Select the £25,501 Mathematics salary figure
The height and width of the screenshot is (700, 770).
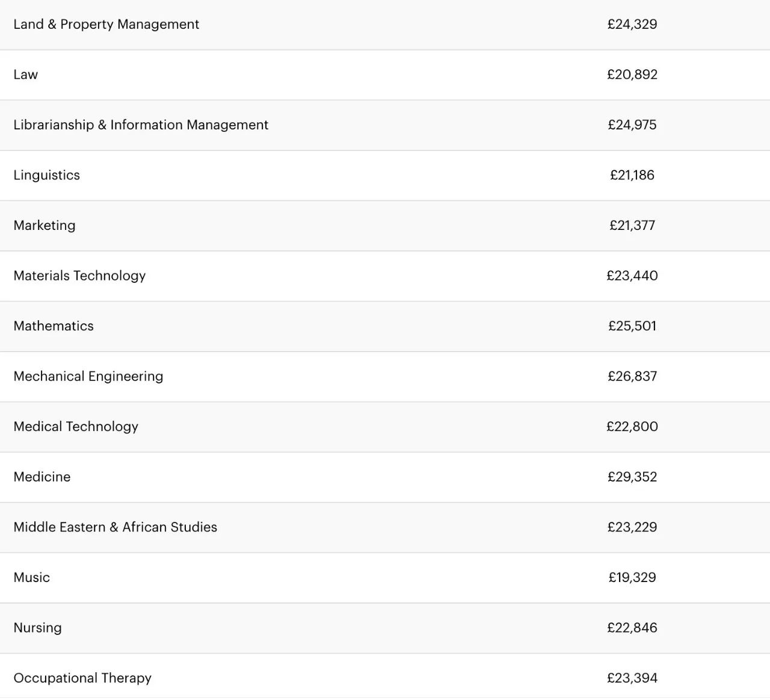(x=632, y=326)
